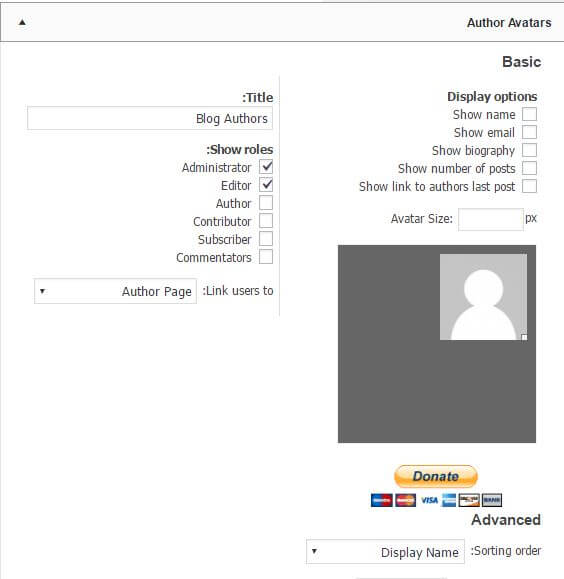Viewport: 564px width, 579px height.
Task: Click the American Express card icon
Action: 449,500
